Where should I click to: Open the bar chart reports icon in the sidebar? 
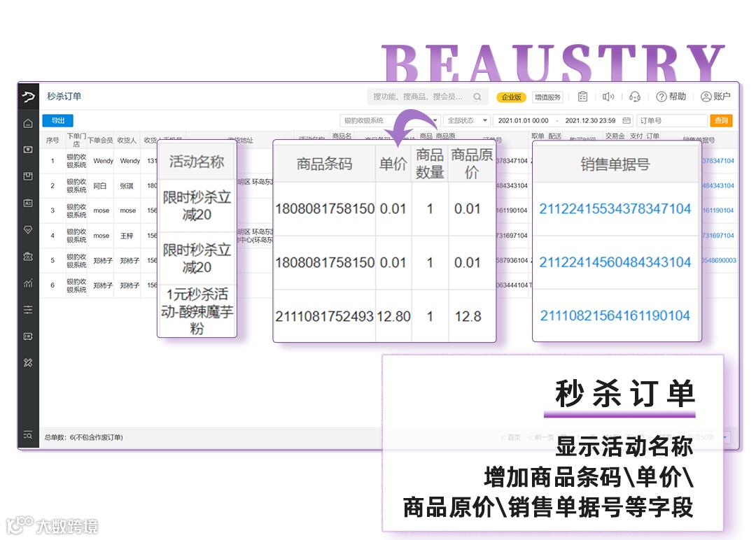[28, 283]
